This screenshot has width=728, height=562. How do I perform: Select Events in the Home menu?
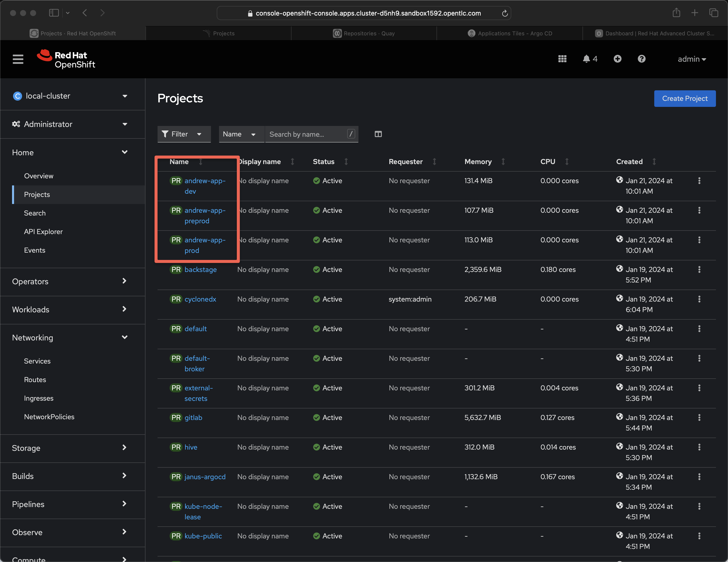[35, 250]
